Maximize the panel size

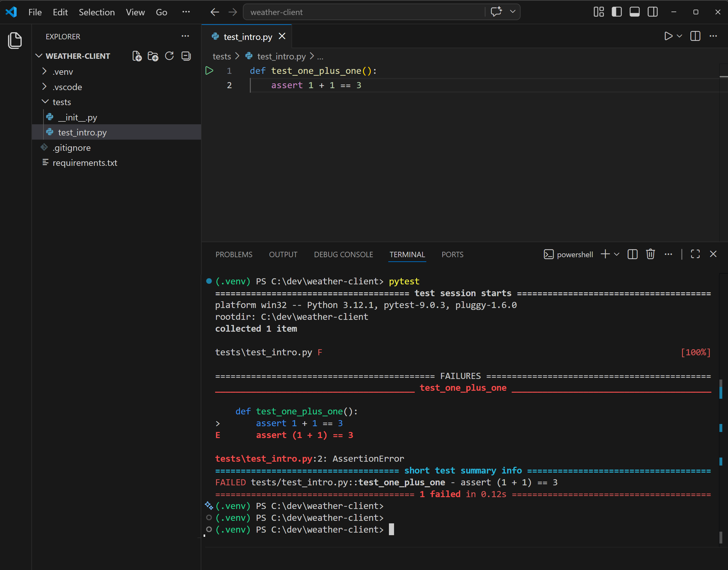click(695, 254)
